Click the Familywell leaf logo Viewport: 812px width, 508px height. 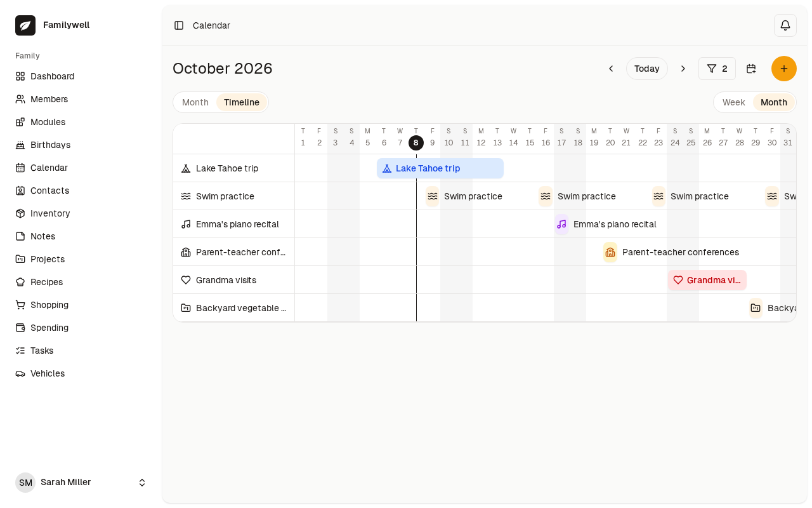click(25, 25)
